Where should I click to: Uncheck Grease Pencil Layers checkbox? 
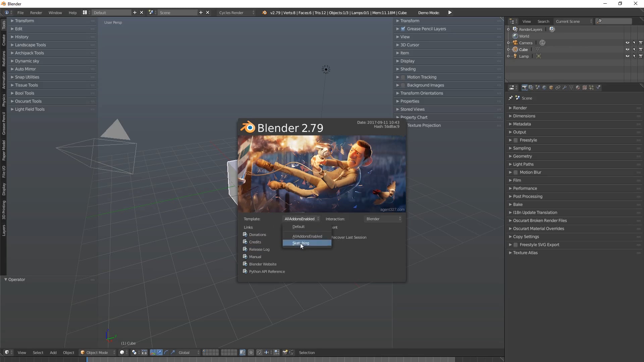tap(403, 28)
